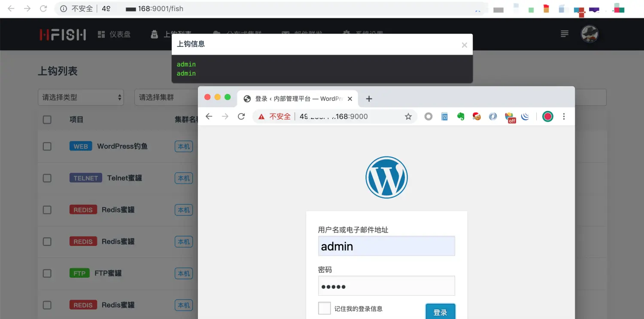The height and width of the screenshot is (319, 644).
Task: Check the Redis蜜罐 row checkbox directly below Telnet蜜罐
Action: (x=47, y=210)
